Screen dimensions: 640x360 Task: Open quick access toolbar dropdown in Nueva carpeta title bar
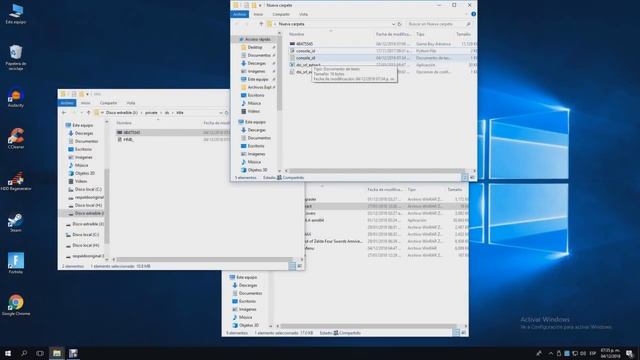point(260,5)
